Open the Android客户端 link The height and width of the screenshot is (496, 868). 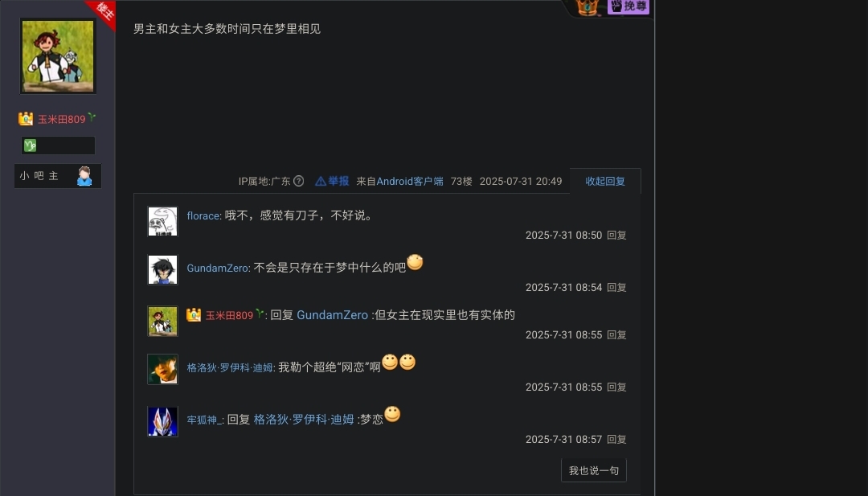click(x=410, y=181)
